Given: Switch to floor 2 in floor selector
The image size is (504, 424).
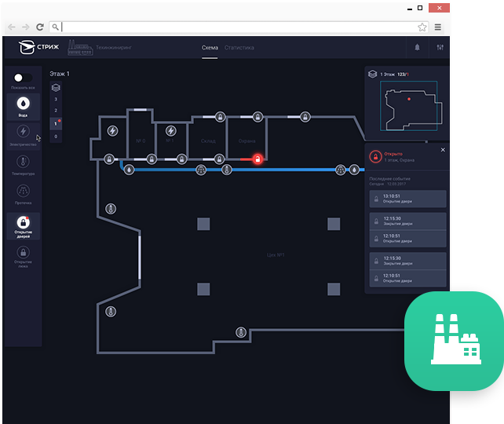Looking at the screenshot, I should pos(55,111).
